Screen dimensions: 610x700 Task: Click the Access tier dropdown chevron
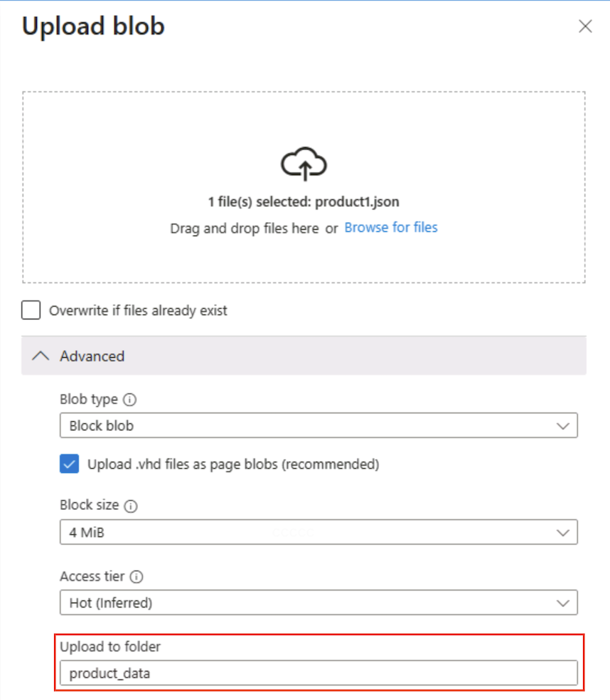564,603
